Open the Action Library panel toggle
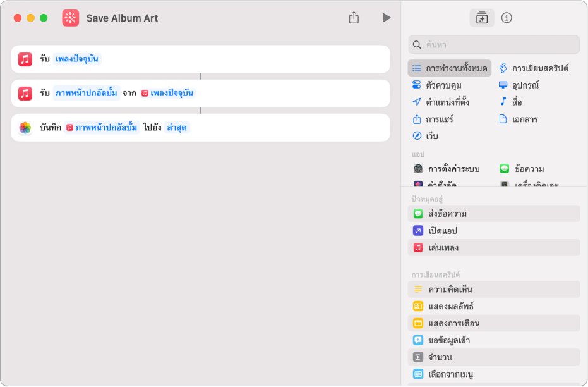Screen dimensions: 588x387 pyautogui.click(x=482, y=18)
